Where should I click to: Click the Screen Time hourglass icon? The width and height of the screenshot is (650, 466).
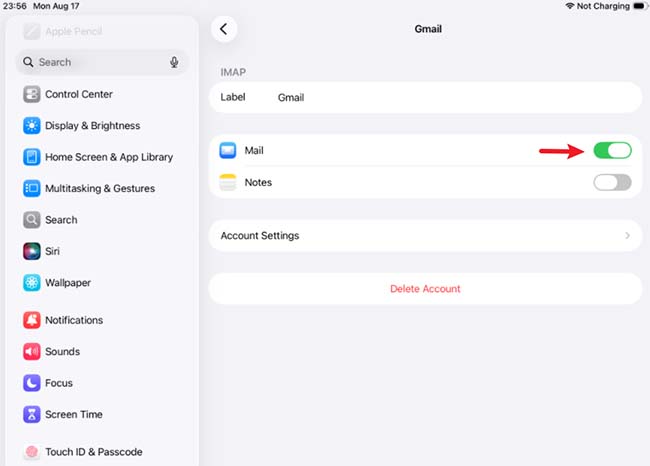(x=32, y=414)
